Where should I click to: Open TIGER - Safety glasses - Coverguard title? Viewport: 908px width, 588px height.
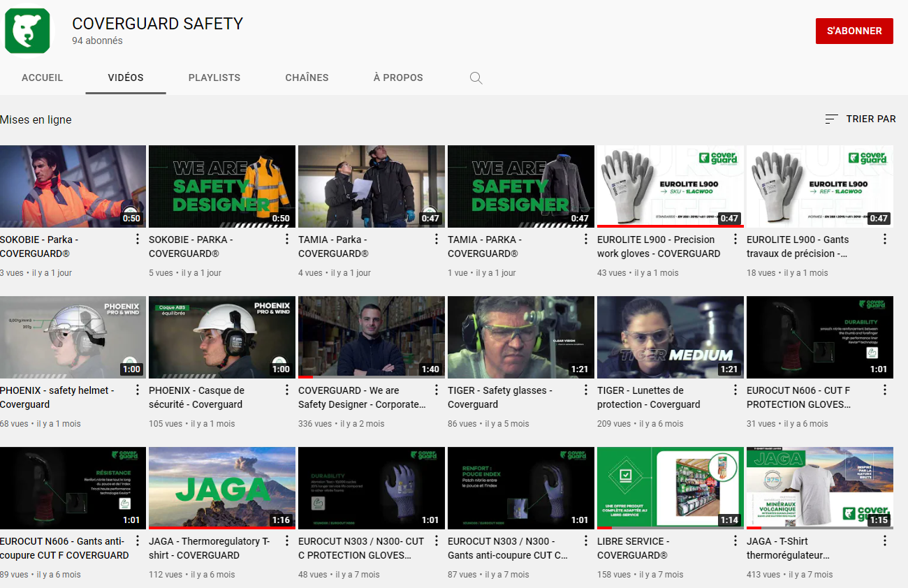500,397
